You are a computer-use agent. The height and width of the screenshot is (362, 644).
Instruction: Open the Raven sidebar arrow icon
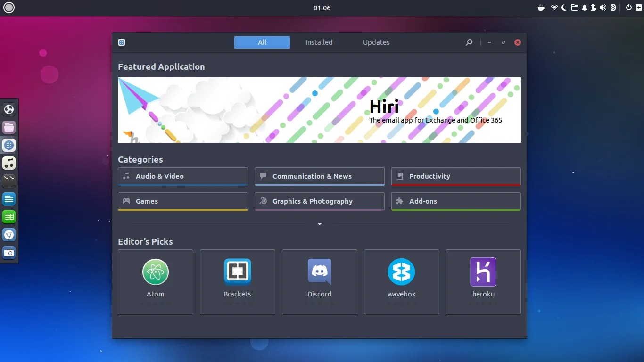pos(638,8)
